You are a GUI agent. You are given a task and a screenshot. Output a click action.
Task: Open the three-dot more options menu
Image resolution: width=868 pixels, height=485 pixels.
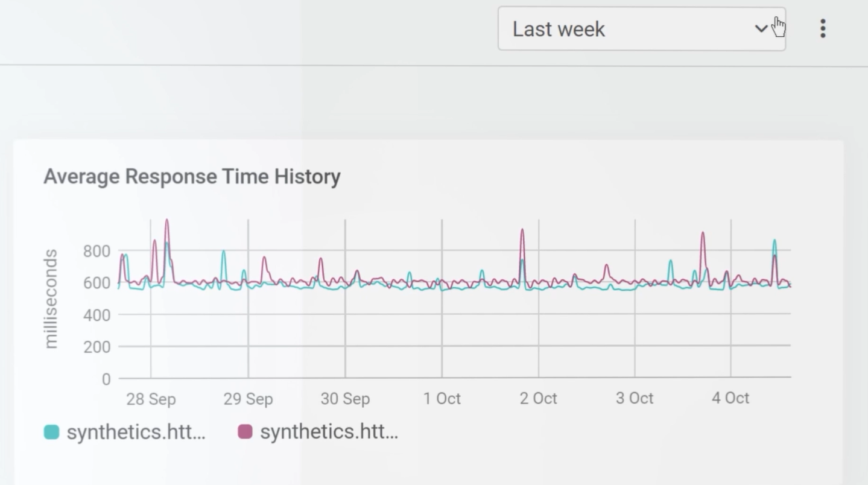[x=823, y=29]
